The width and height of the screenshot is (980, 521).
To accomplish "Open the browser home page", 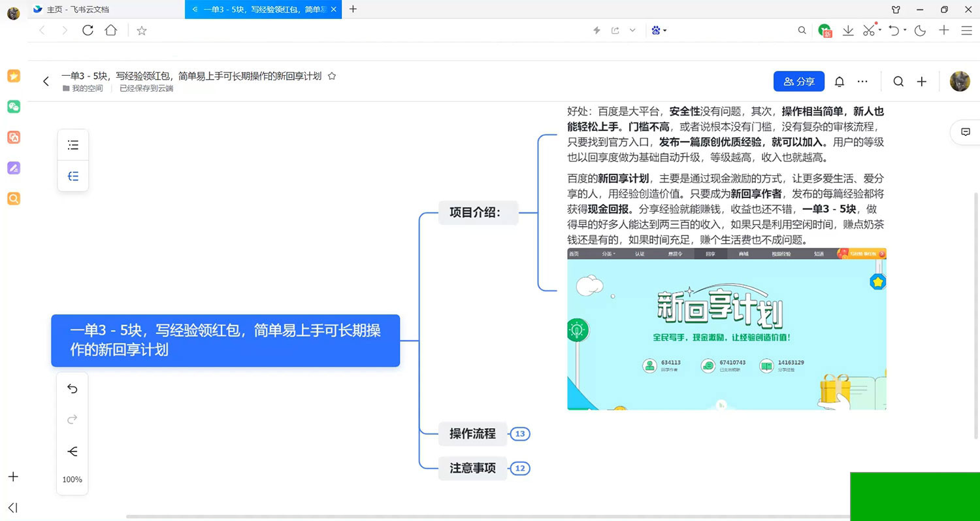I will pyautogui.click(x=111, y=30).
